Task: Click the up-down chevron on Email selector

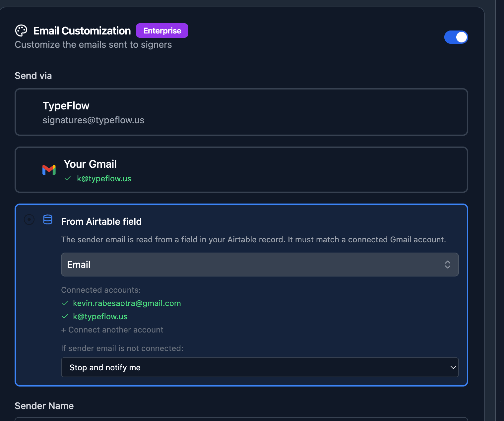Action: [x=448, y=265]
